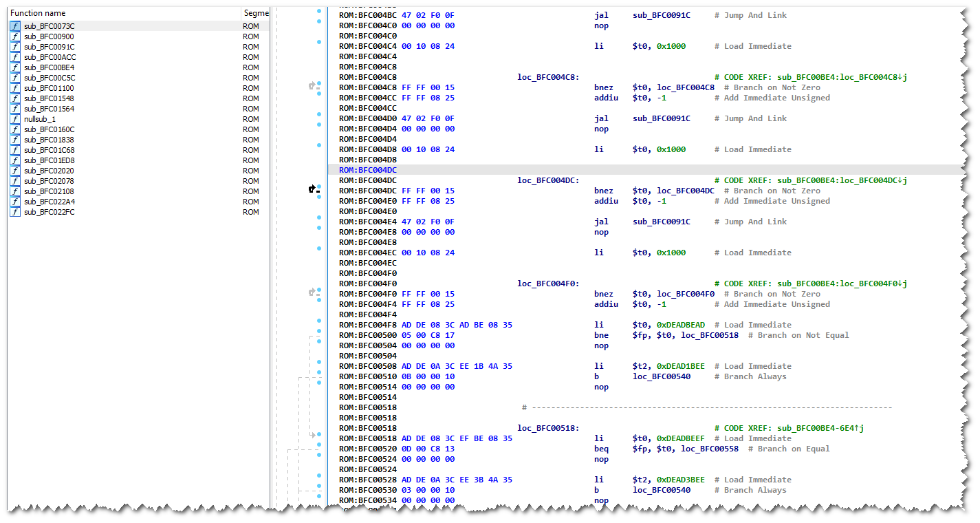Select sub_BFC00900 in the functions list
Viewport: 980px width, 523px height.
(x=50, y=36)
